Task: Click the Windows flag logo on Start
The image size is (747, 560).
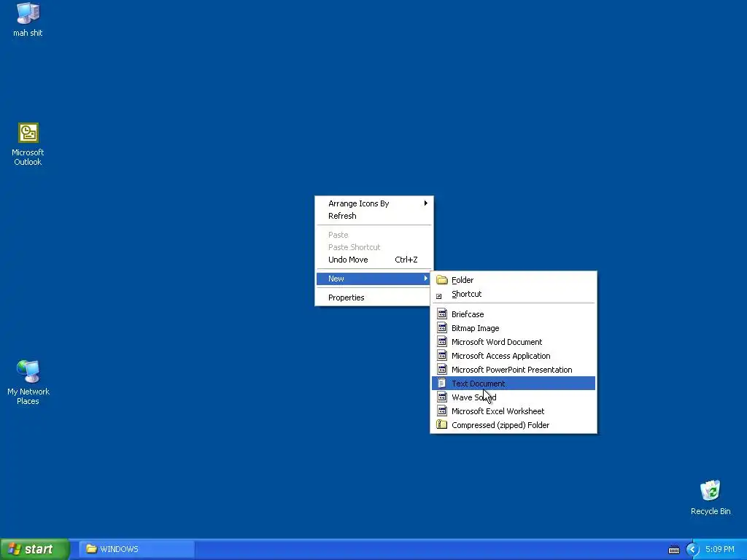Action: pos(15,549)
